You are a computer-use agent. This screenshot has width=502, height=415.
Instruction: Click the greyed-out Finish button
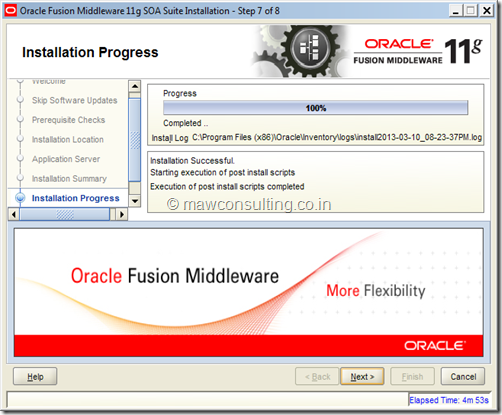(412, 376)
